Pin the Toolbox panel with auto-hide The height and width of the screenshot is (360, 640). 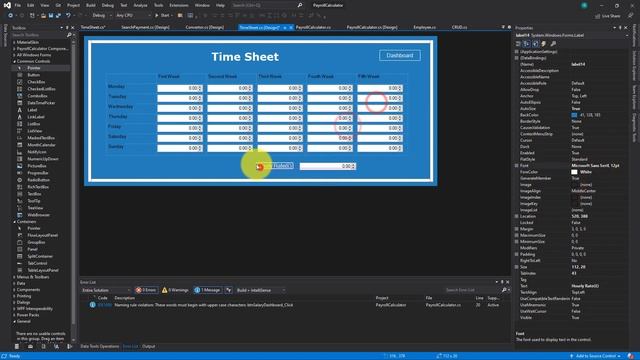67,28
